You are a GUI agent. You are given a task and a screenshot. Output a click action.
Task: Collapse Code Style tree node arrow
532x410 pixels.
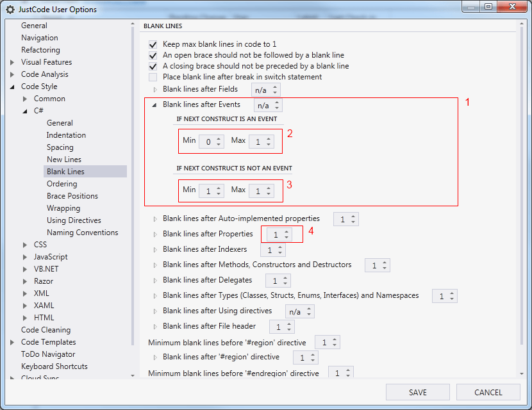pyautogui.click(x=12, y=87)
